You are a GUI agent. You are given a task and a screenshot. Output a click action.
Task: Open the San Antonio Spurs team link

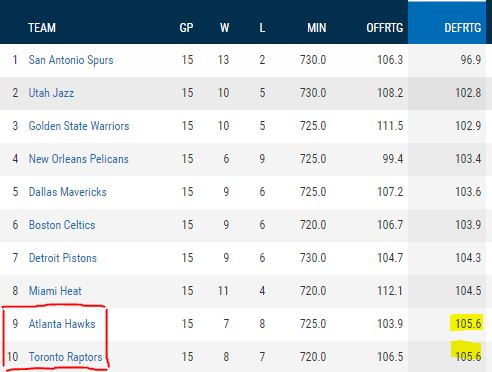[x=71, y=60]
